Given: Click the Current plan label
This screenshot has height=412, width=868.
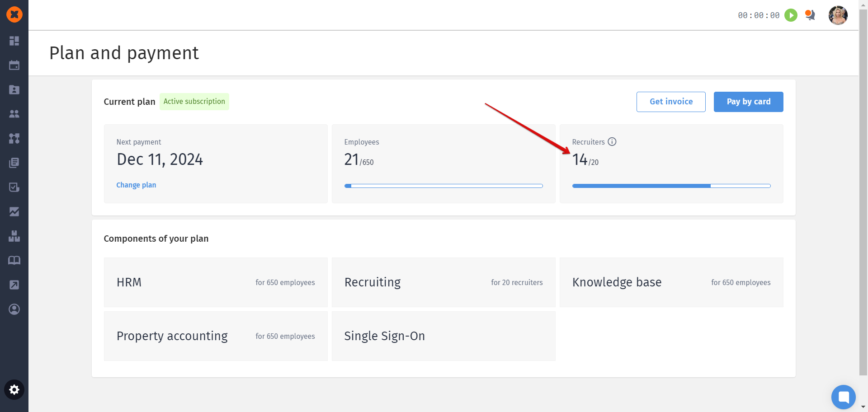Looking at the screenshot, I should pos(129,102).
